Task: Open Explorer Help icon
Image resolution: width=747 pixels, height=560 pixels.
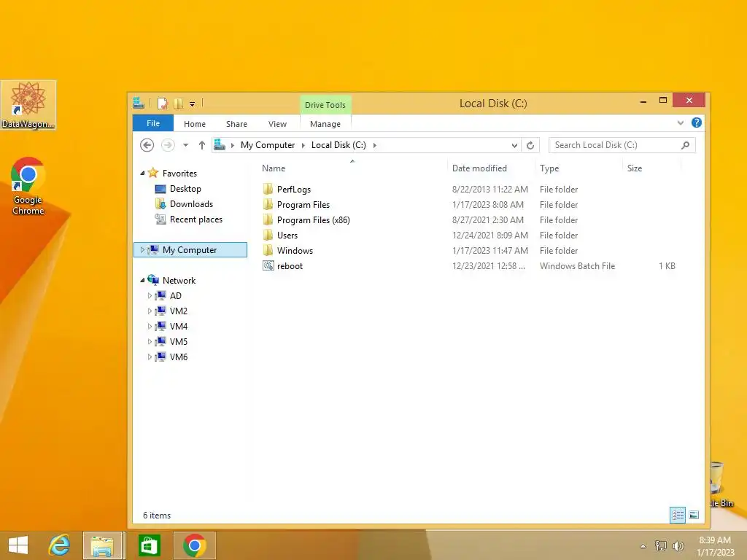Action: click(x=697, y=122)
